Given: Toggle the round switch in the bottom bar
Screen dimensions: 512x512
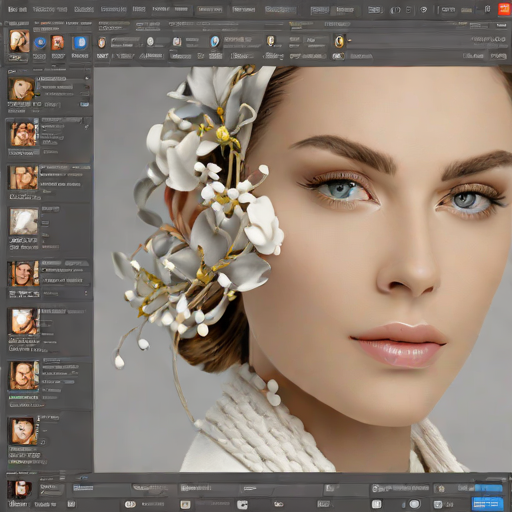Looking at the screenshot, I should pos(414,504).
